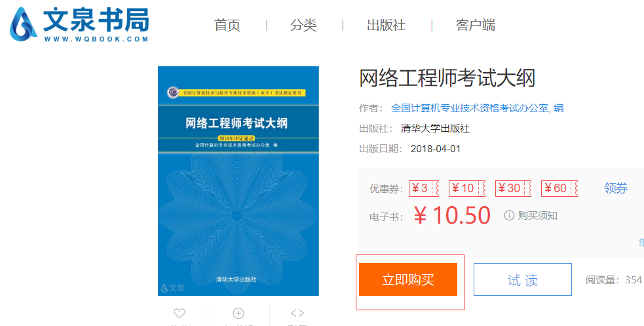644x326 pixels.
Task: Click the 立即购买 button
Action: (408, 279)
